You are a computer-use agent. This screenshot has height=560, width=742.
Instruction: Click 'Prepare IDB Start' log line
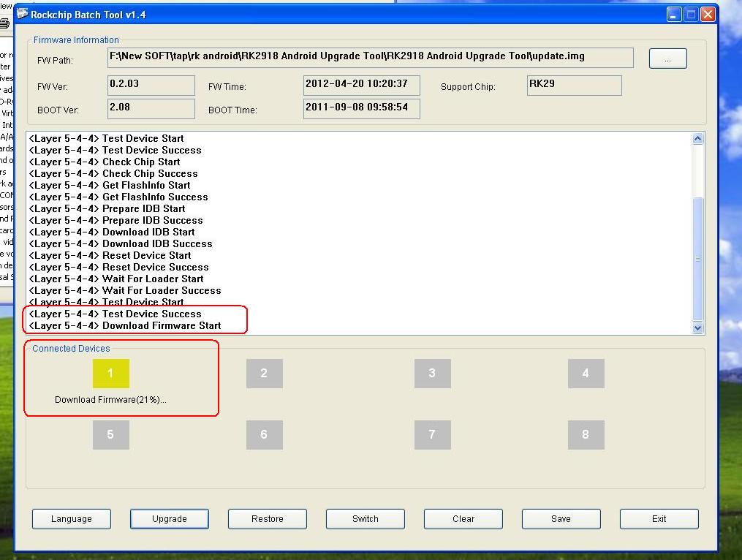click(x=107, y=209)
